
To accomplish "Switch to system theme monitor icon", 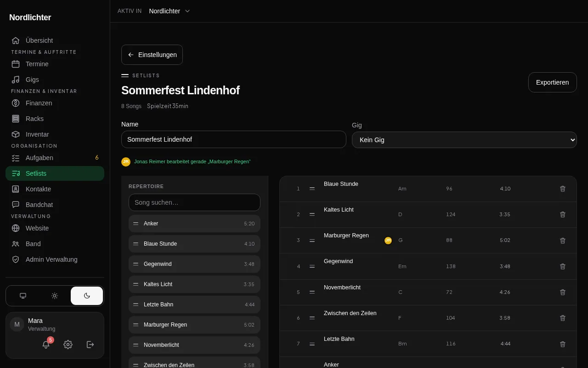I will point(23,296).
